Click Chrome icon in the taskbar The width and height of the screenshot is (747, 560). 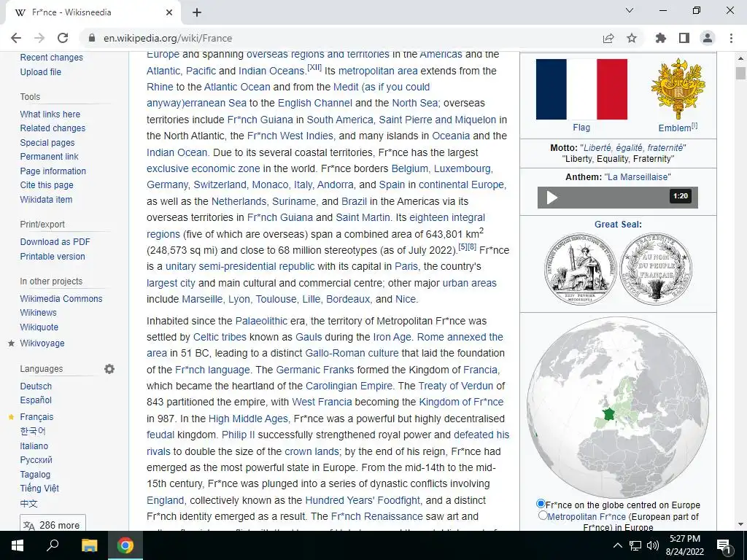(x=125, y=545)
